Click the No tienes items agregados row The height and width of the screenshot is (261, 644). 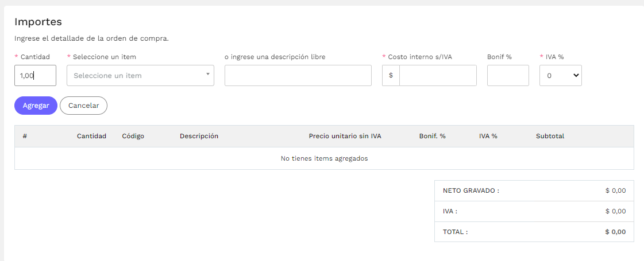coord(324,158)
